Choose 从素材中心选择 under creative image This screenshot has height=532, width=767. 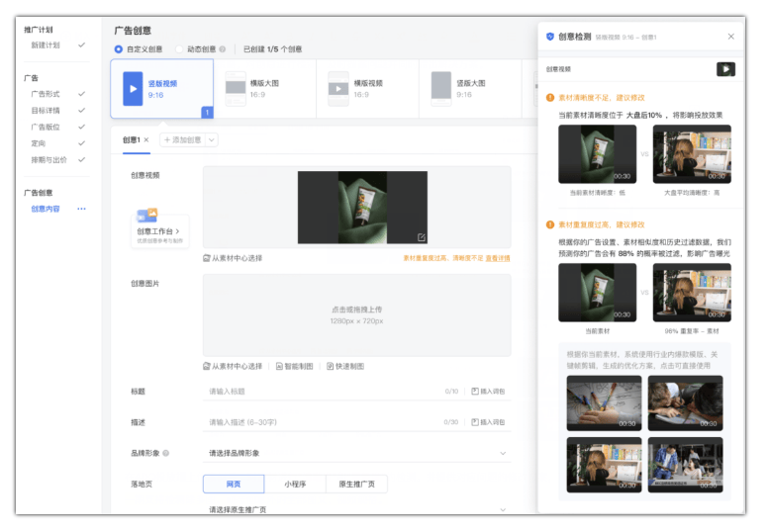coord(233,366)
